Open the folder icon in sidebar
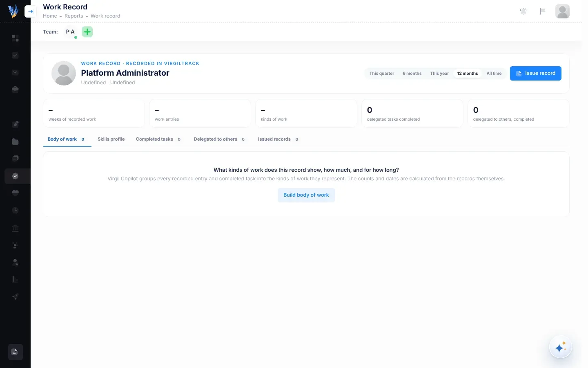This screenshot has width=588, height=368. pos(15,141)
